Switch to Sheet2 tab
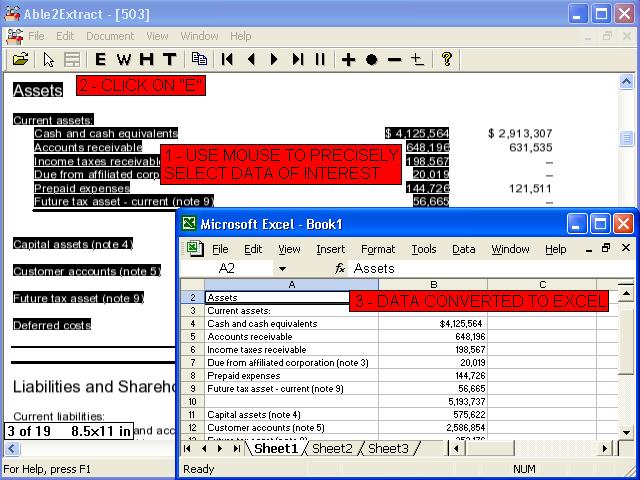This screenshot has height=480, width=640. coord(332,449)
